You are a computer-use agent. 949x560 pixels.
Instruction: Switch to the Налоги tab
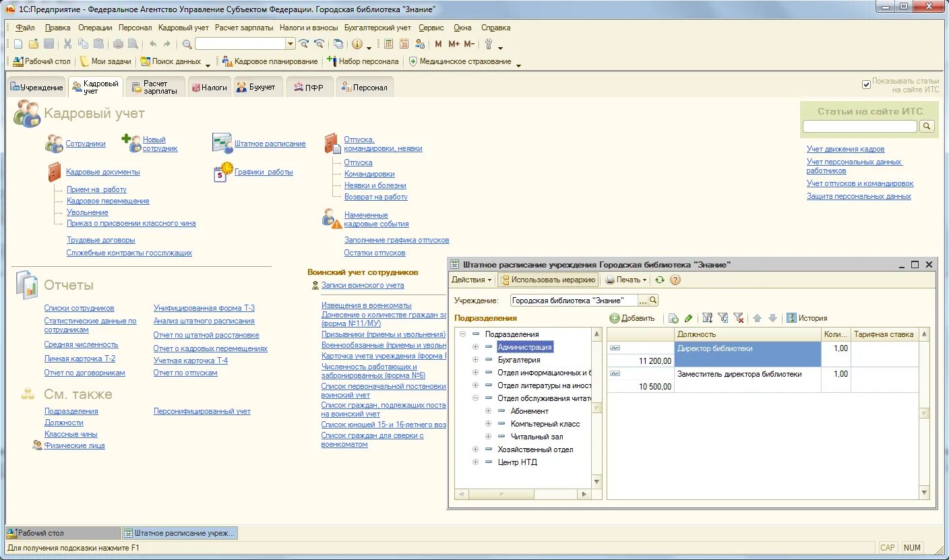pos(208,88)
